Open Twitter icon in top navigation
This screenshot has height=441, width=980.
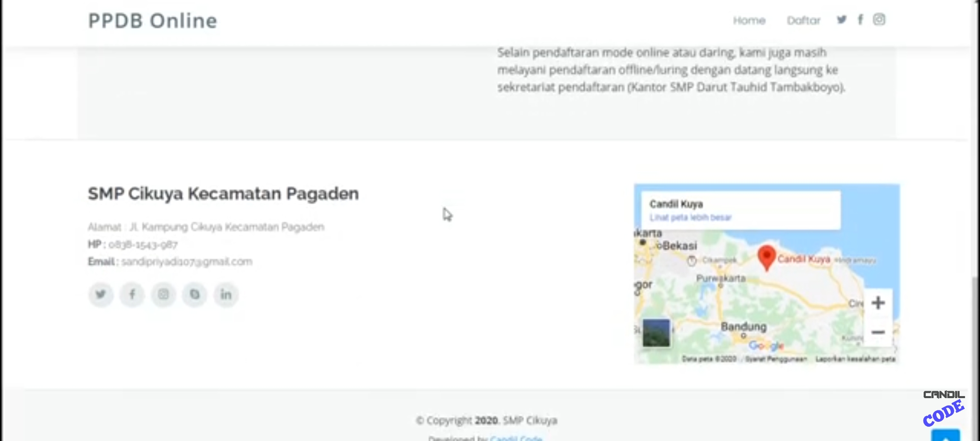pyautogui.click(x=842, y=20)
